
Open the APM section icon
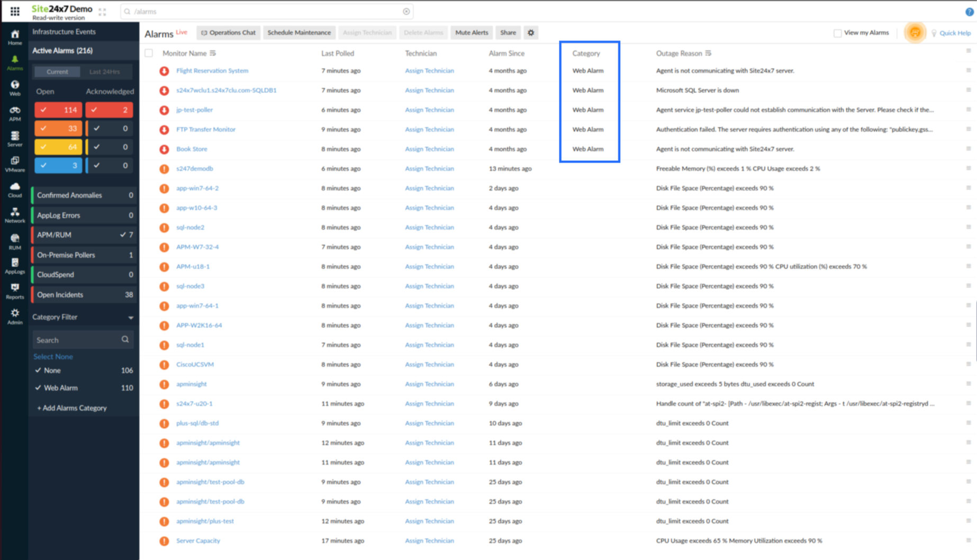click(x=15, y=113)
